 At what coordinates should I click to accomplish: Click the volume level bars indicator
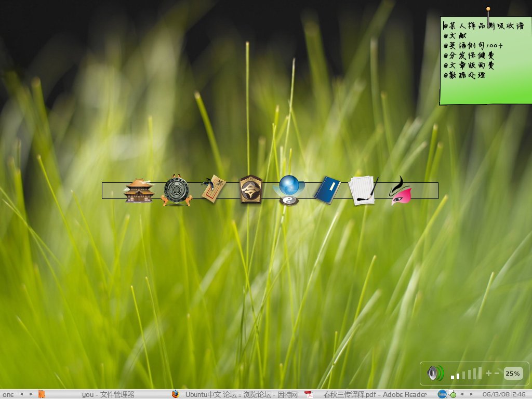tap(466, 373)
